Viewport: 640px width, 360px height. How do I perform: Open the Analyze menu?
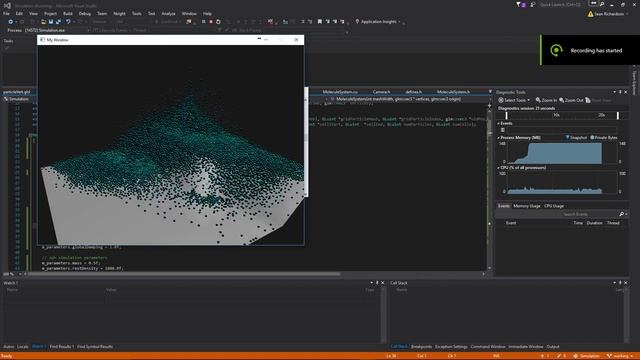(168, 13)
